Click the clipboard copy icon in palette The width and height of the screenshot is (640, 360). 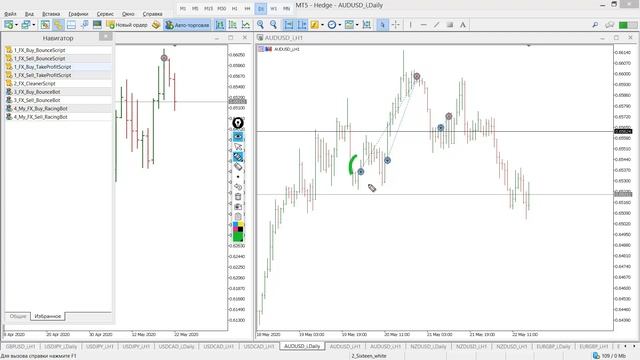point(238,217)
